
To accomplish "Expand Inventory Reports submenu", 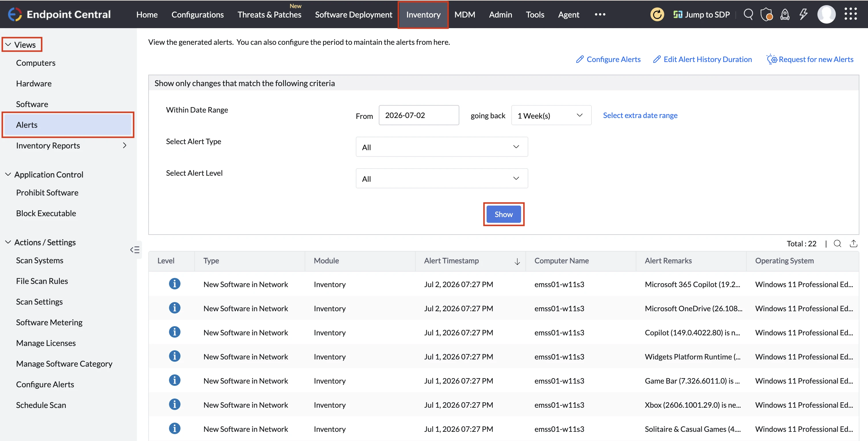I will point(125,146).
